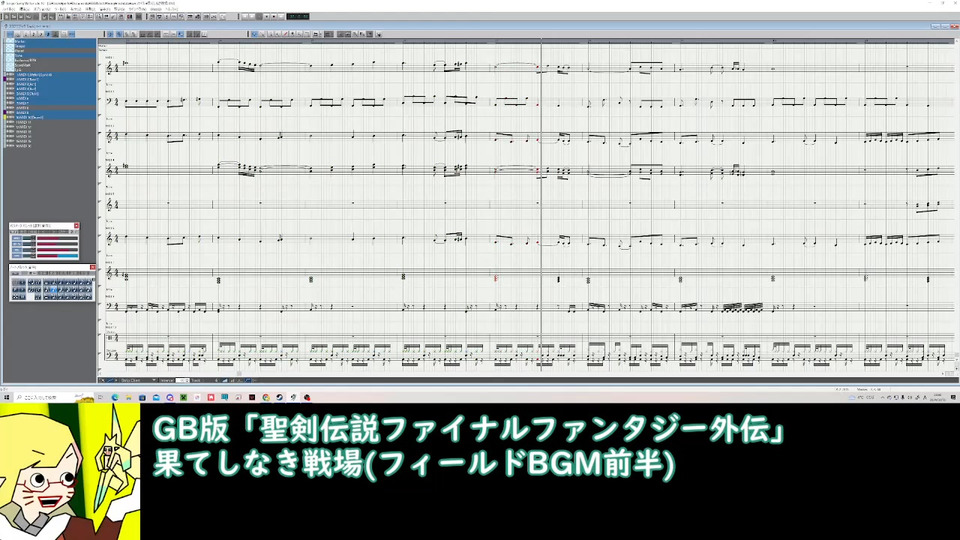Click the yellow color swatch of Drum track
The width and height of the screenshot is (960, 540).
click(5, 117)
